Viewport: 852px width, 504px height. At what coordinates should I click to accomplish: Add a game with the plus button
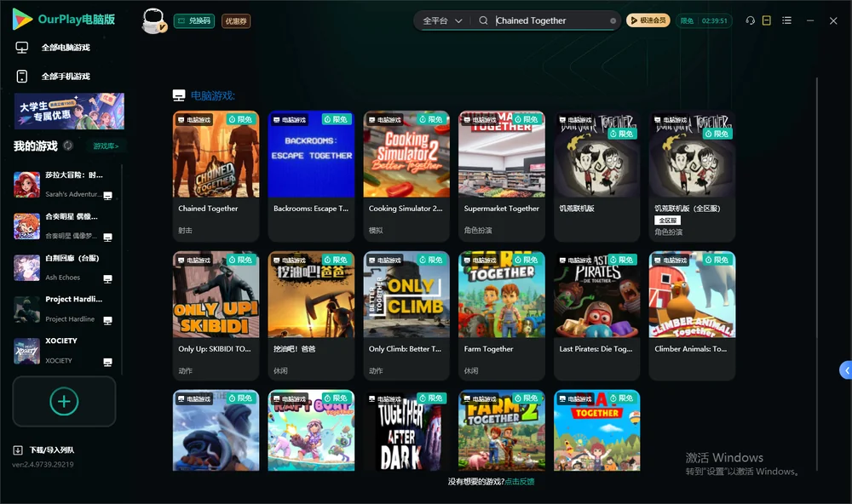pos(64,401)
